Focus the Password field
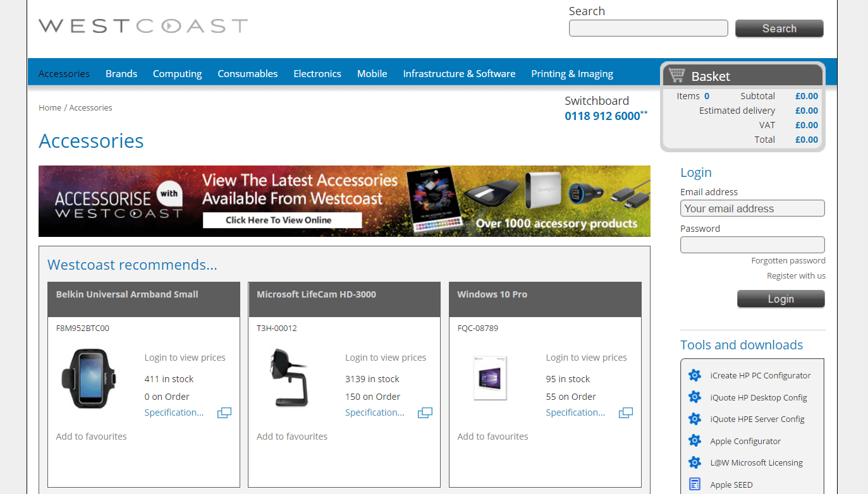 click(x=752, y=244)
